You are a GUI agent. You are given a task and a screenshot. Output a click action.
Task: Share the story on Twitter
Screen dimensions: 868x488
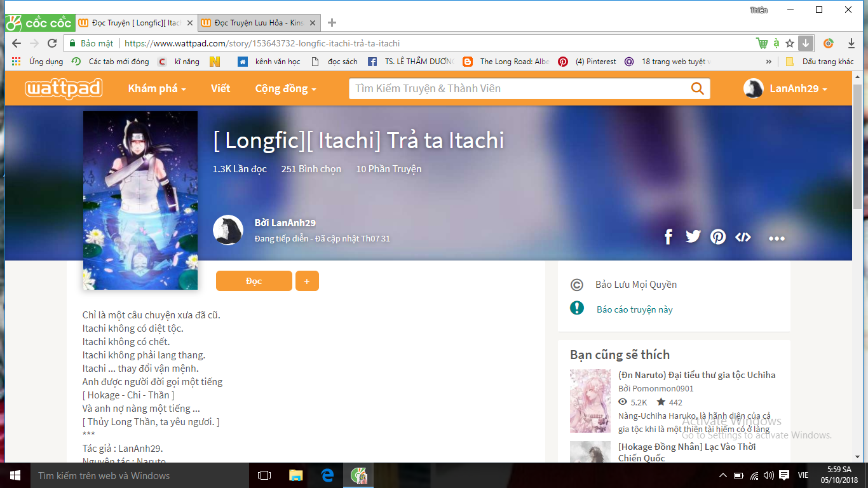coord(693,236)
